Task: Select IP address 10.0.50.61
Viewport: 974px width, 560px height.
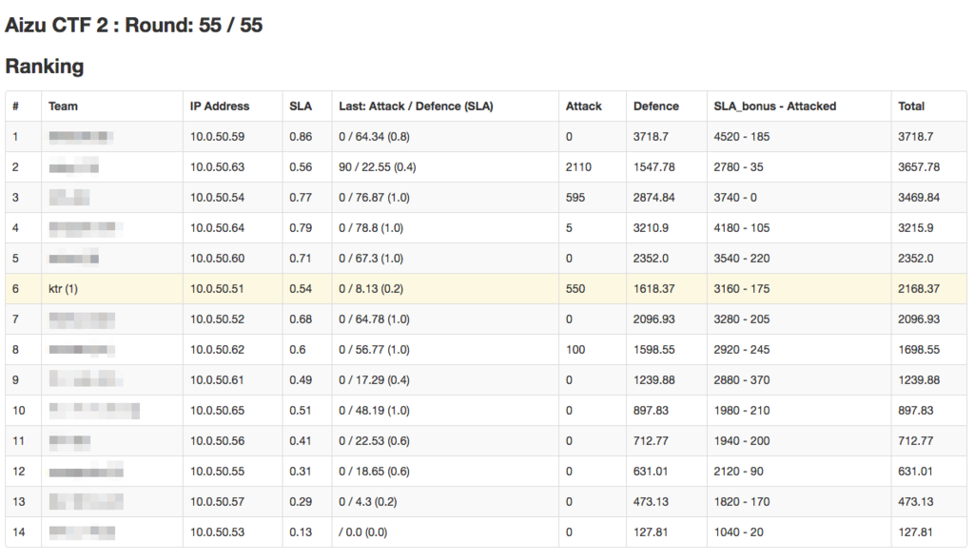Action: coord(217,380)
